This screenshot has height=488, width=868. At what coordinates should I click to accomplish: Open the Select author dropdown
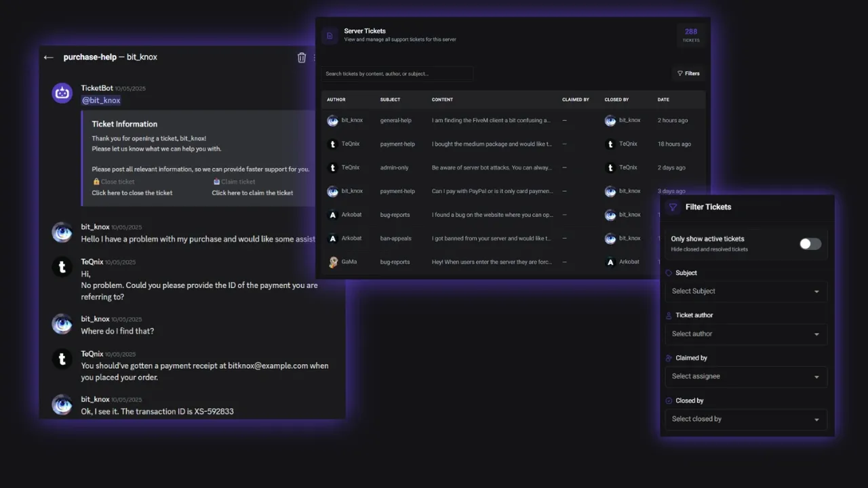pos(745,334)
